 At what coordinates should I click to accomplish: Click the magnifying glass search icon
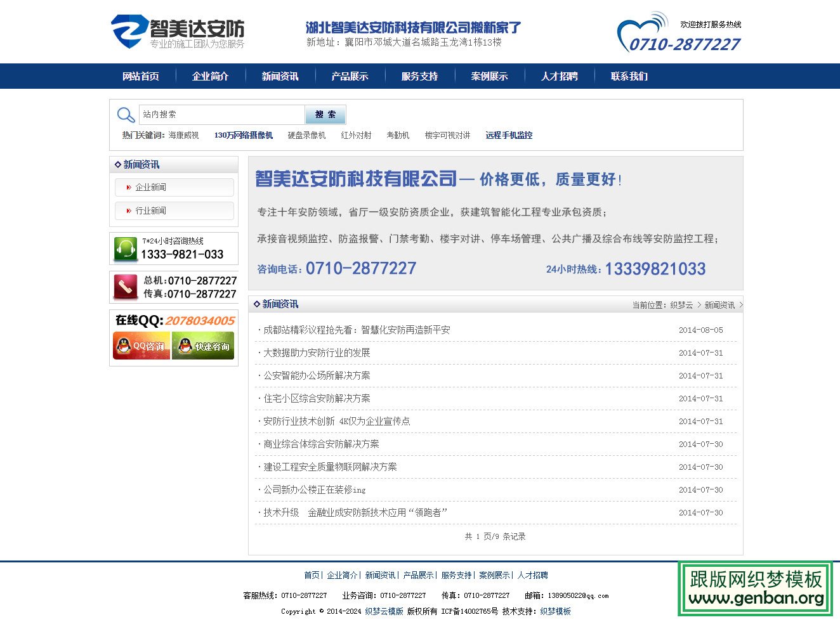coord(125,115)
